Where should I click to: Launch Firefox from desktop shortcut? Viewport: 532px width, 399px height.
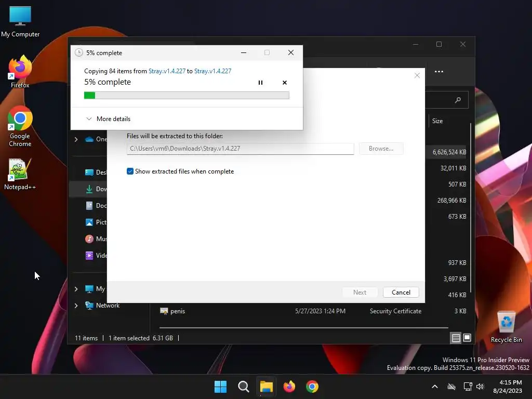tap(20, 72)
